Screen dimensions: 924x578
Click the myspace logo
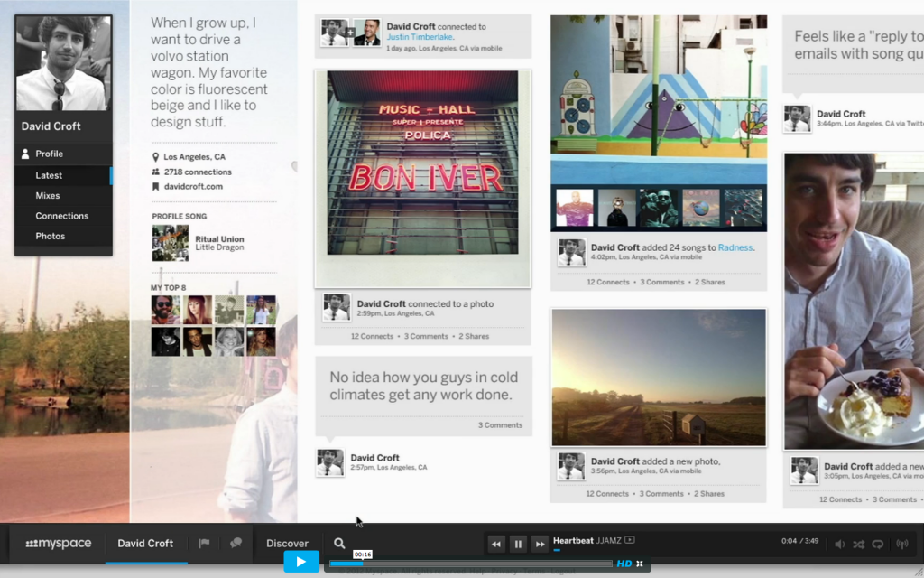[x=58, y=543]
